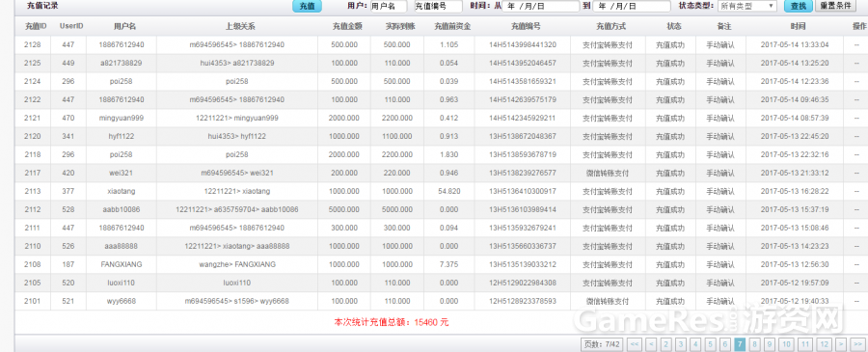
Task: Go to page 10 in pagination
Action: tap(787, 344)
